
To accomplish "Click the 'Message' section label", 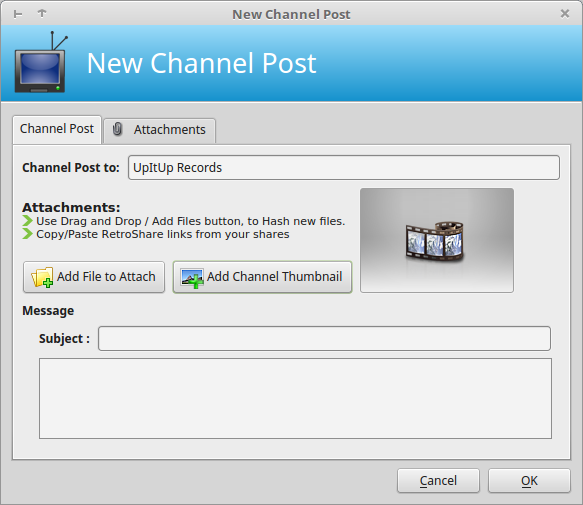I will coord(48,311).
